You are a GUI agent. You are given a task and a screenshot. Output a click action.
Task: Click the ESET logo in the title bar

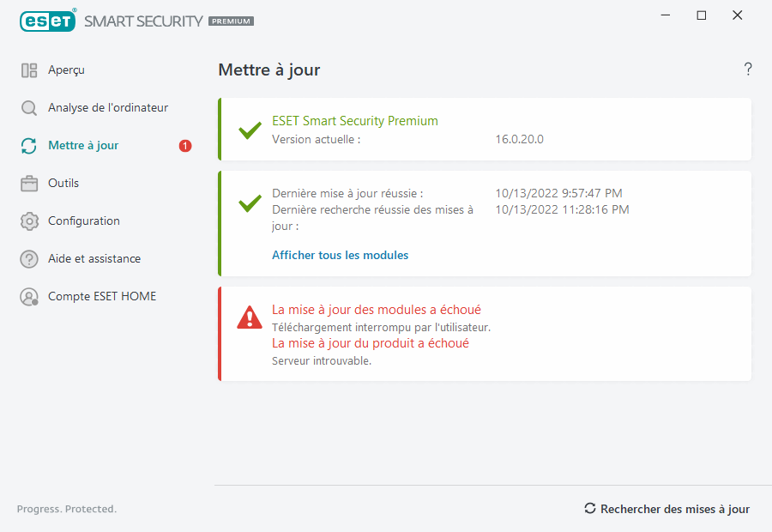(48, 21)
